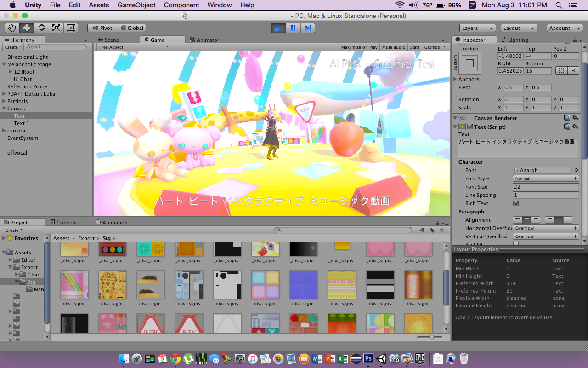Disable the Text (Script) component checkbox
Screen dimensions: 588x368
[x=470, y=127]
